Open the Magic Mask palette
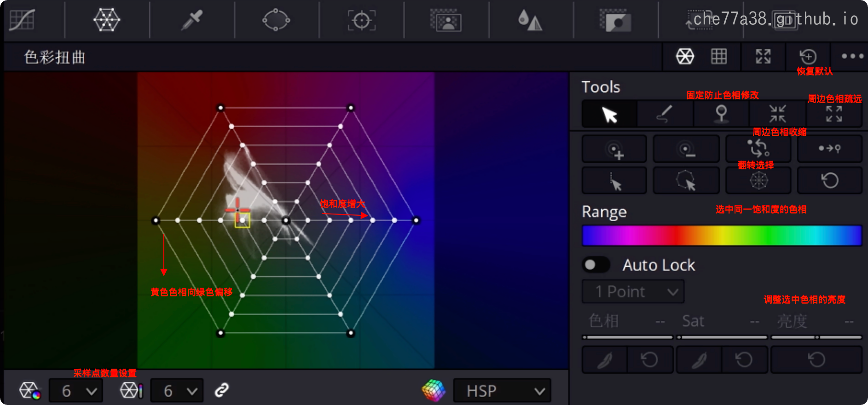 click(446, 21)
